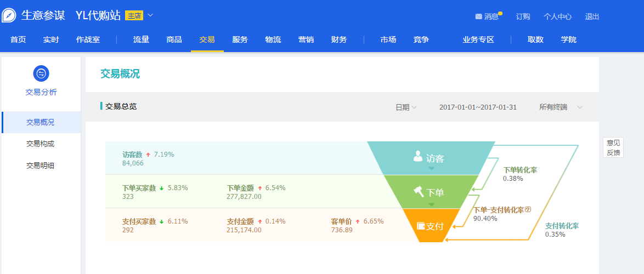Image resolution: width=644 pixels, height=274 pixels.
Task: Click the 支付买家数 value 292
Action: [x=128, y=230]
